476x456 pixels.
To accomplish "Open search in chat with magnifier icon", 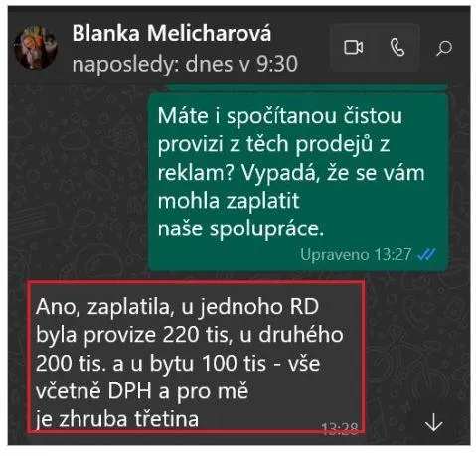I will pyautogui.click(x=444, y=48).
